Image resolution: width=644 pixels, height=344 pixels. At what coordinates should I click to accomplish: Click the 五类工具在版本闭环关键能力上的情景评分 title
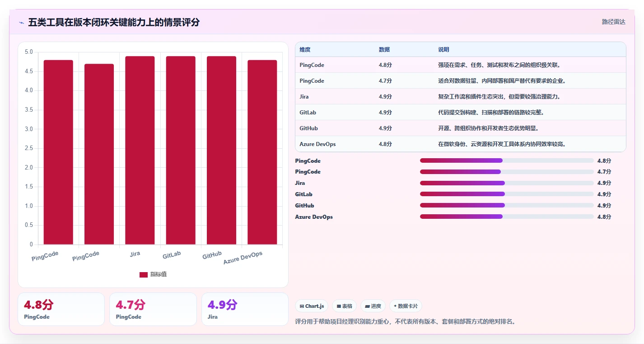point(114,23)
